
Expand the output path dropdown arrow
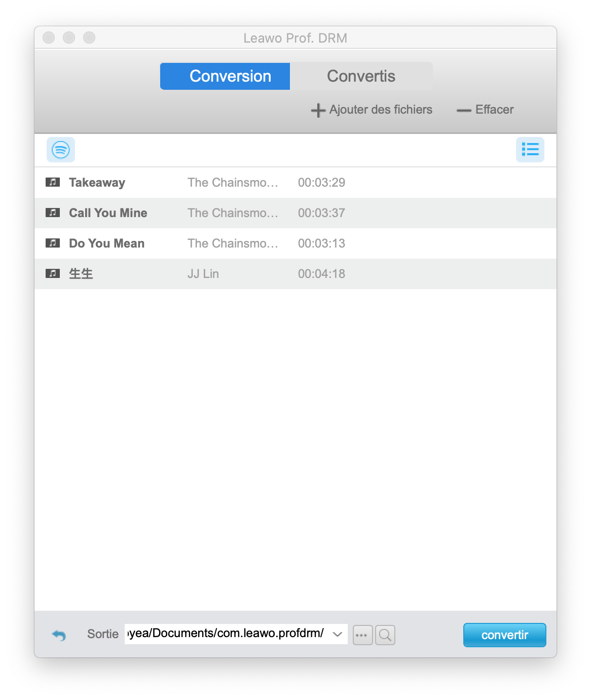point(338,634)
